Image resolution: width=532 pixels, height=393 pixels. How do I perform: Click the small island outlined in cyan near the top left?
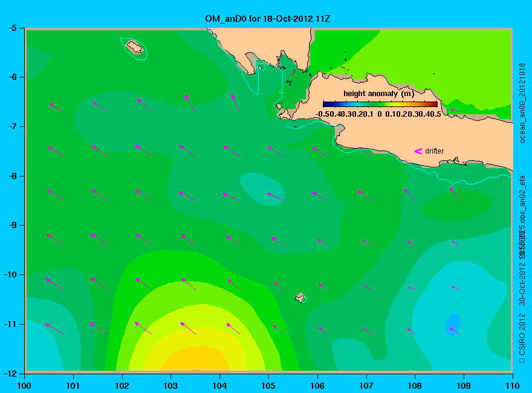(135, 47)
